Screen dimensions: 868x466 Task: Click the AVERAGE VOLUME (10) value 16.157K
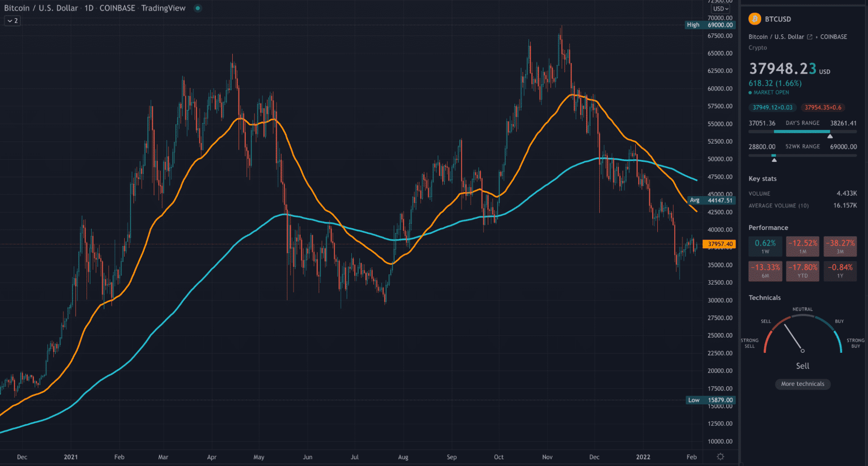tap(845, 205)
